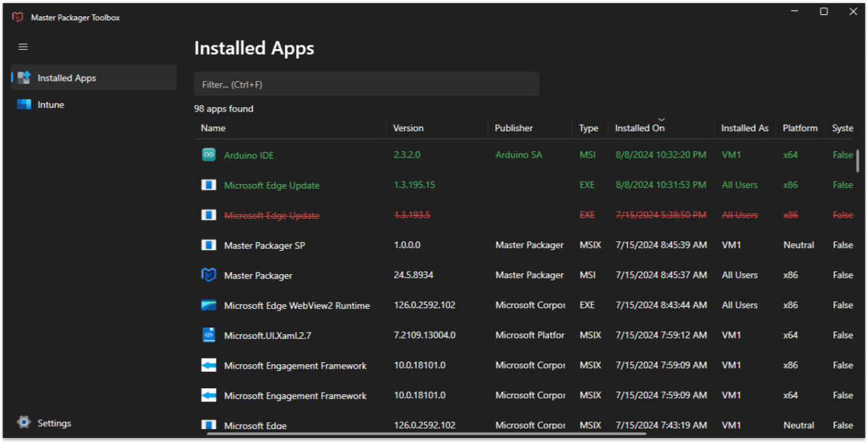Click the Arduino IDE app icon

pyautogui.click(x=208, y=154)
